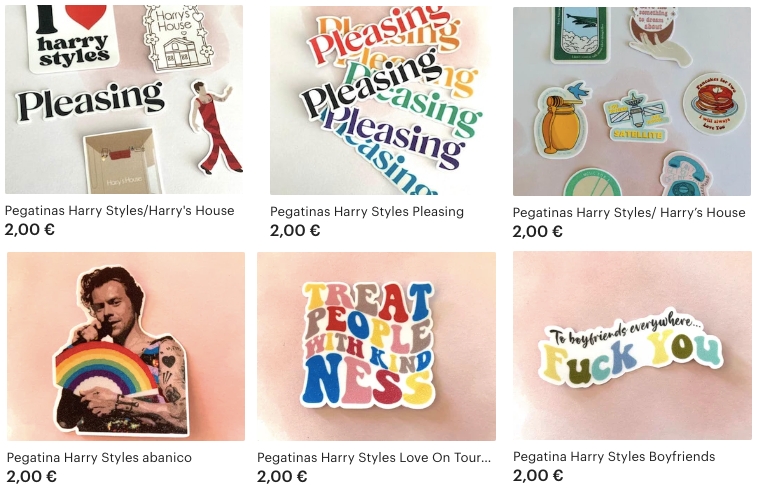Screen dimensions: 759x490
Task: Click the title Pegatina Harry Styles abanico
Action: coord(99,458)
